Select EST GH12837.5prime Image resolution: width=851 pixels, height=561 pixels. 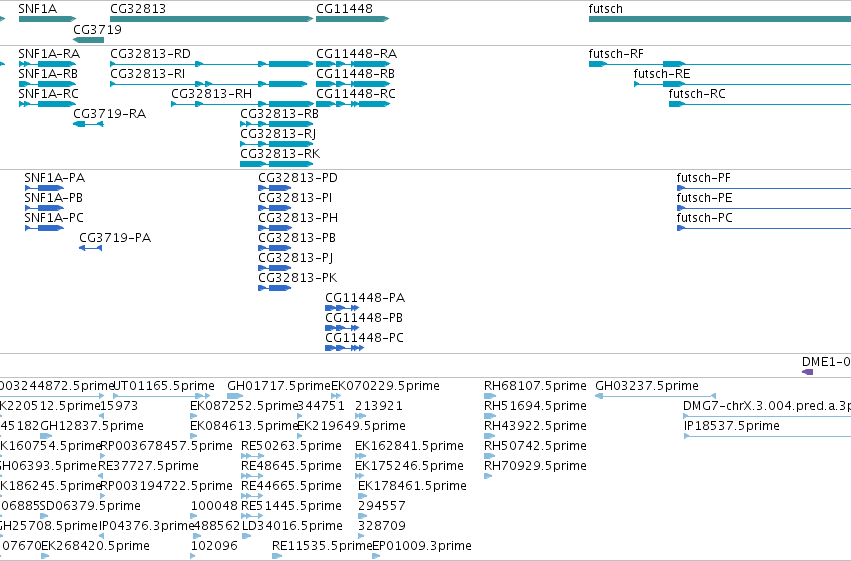tap(46, 436)
